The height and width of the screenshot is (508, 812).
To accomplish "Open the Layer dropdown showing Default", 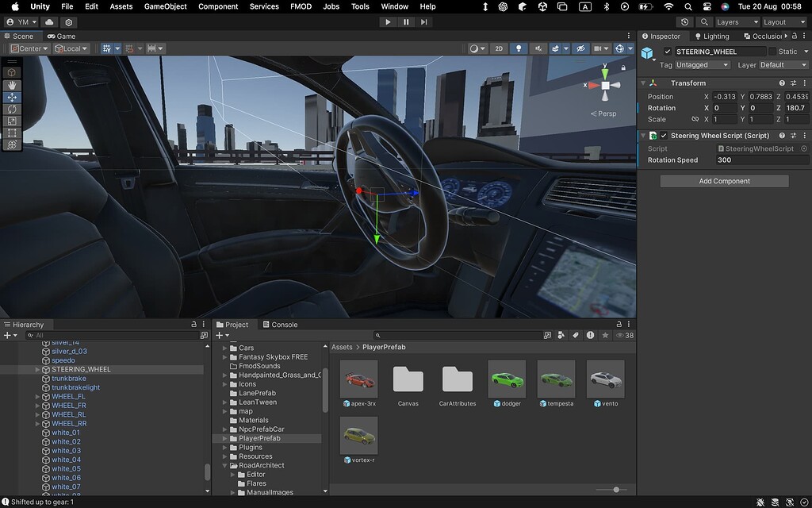I will click(x=783, y=64).
